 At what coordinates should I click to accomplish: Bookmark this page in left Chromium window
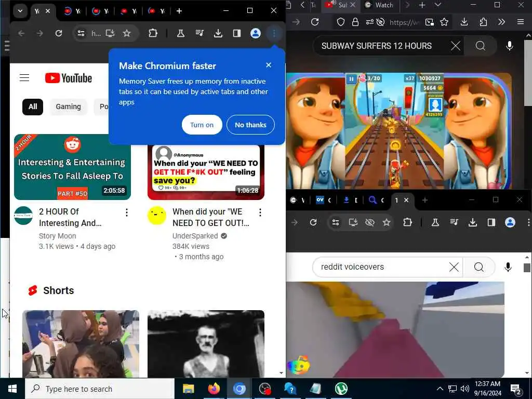(x=127, y=33)
